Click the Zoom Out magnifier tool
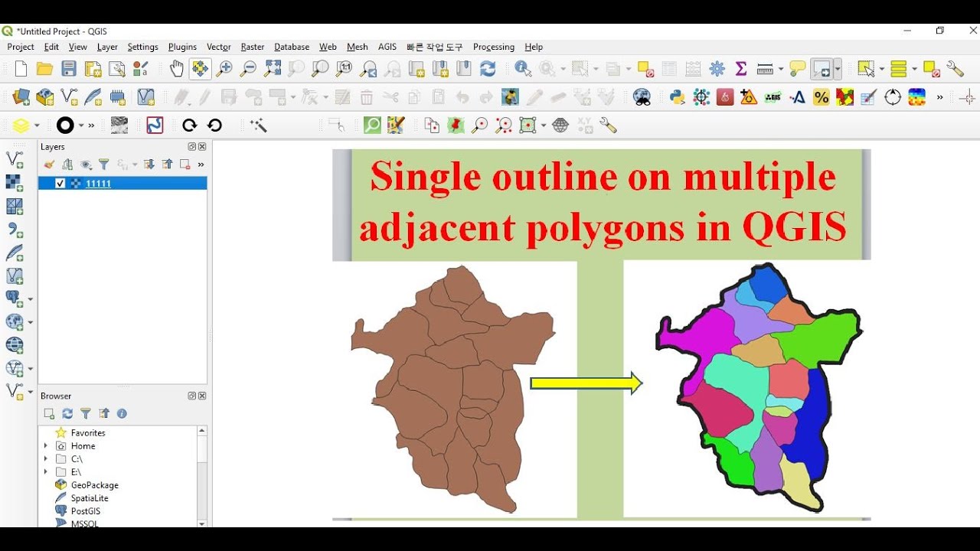980x551 pixels. pyautogui.click(x=248, y=69)
